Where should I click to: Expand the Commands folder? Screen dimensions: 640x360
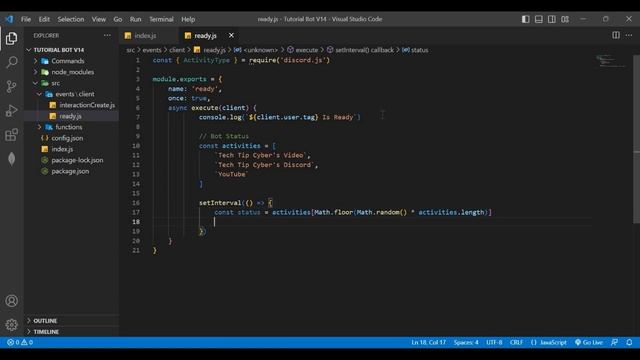(x=71, y=61)
